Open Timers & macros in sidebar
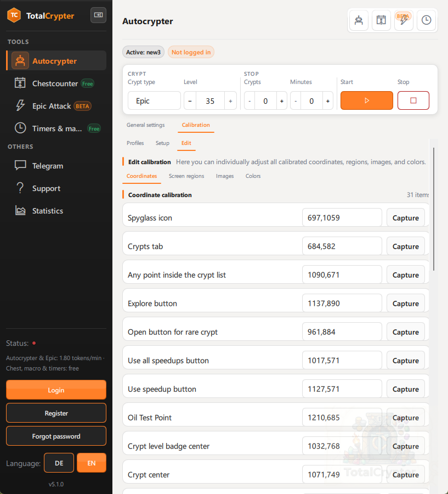Viewport: 448px width, 494px height. coord(56,128)
